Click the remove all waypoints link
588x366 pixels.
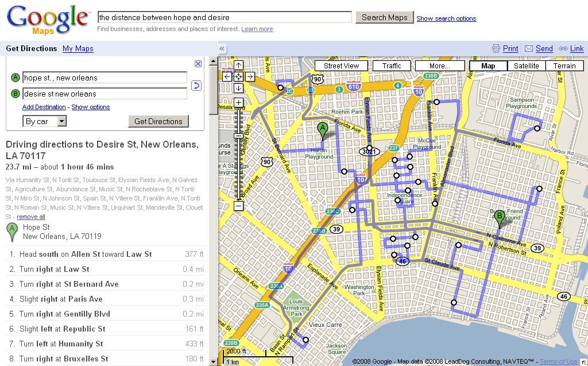click(31, 217)
